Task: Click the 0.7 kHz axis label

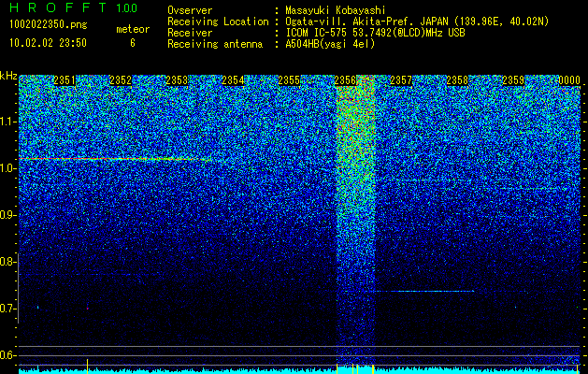Action: pos(8,309)
